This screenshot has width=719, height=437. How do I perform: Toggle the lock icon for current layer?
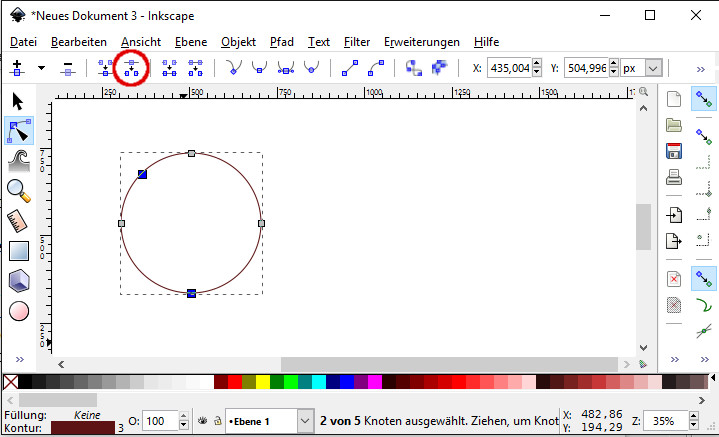216,421
